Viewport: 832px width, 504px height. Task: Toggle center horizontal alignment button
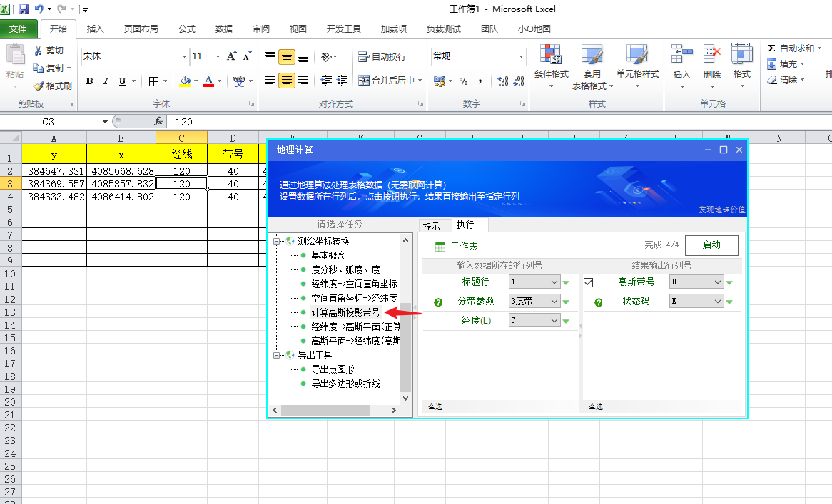tap(287, 80)
